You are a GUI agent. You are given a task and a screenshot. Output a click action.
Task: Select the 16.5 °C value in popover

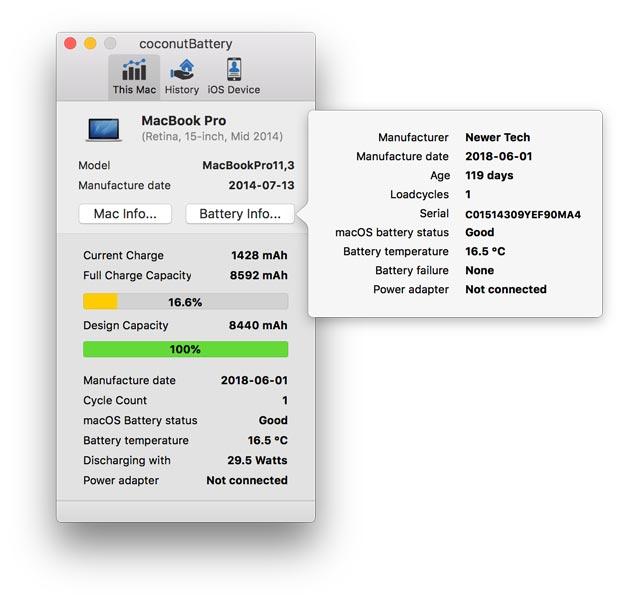pyautogui.click(x=485, y=251)
